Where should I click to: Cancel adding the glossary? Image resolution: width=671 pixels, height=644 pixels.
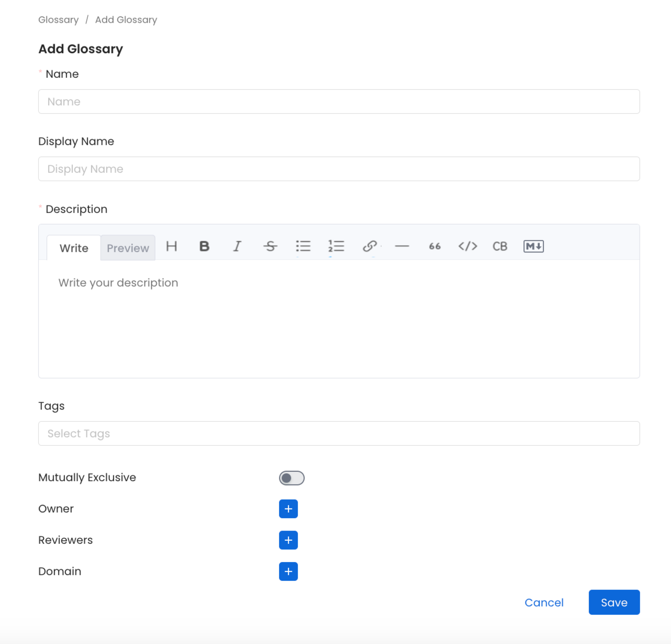tap(544, 603)
